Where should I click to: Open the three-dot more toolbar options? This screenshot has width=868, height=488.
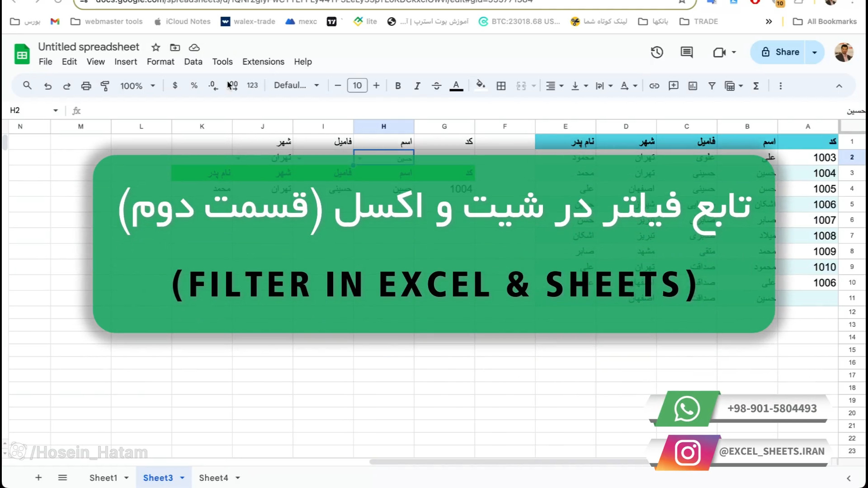(x=780, y=86)
